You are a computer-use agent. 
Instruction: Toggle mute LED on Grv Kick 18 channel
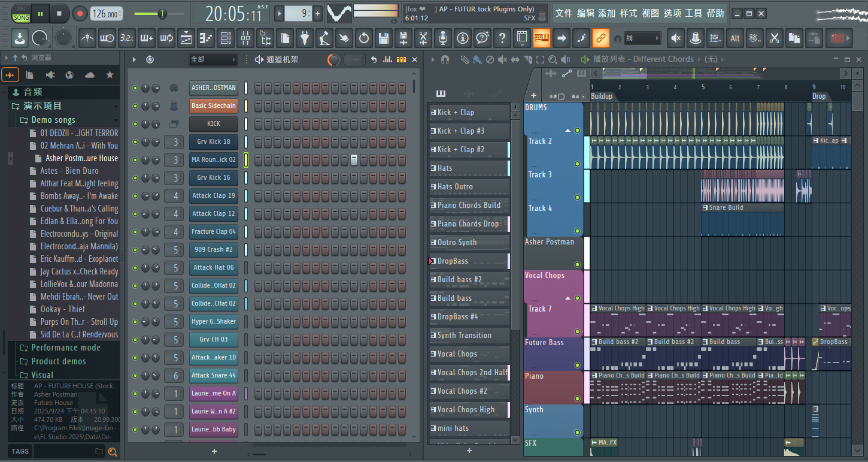click(x=135, y=142)
